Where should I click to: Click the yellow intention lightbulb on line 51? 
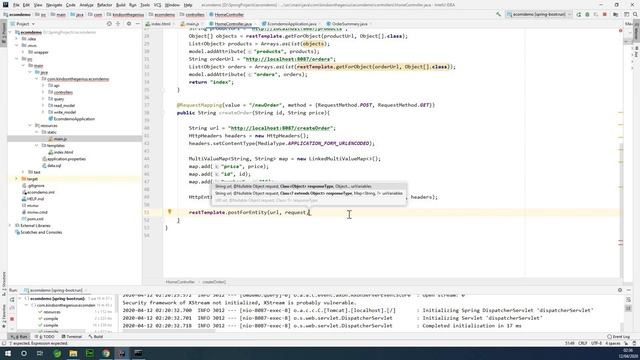[169, 212]
